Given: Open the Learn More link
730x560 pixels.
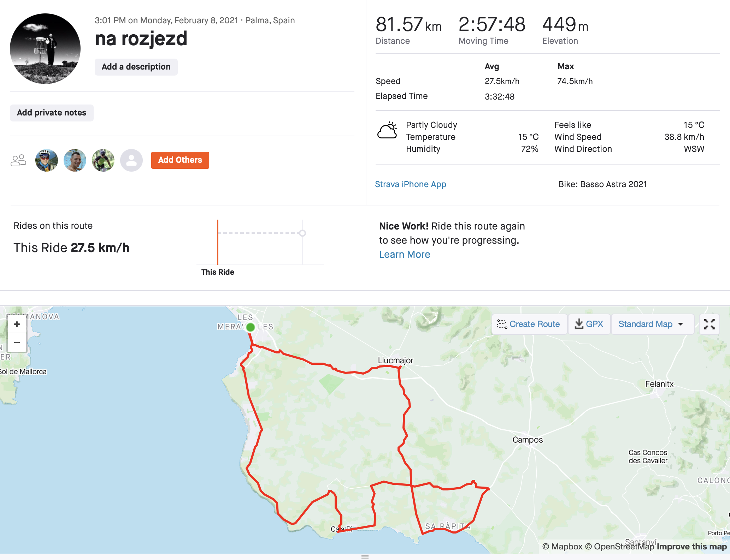Looking at the screenshot, I should click(x=405, y=255).
